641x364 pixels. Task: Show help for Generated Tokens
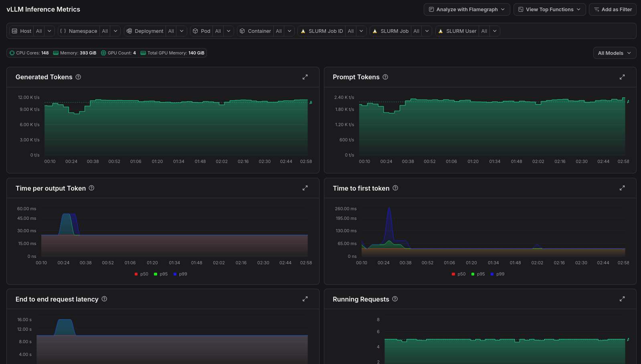coord(78,77)
